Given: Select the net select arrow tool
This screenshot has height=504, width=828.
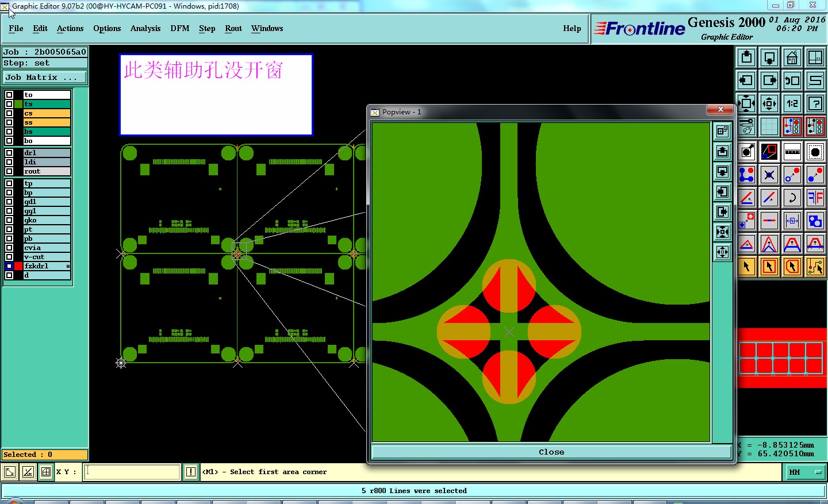Looking at the screenshot, I should coord(815,267).
